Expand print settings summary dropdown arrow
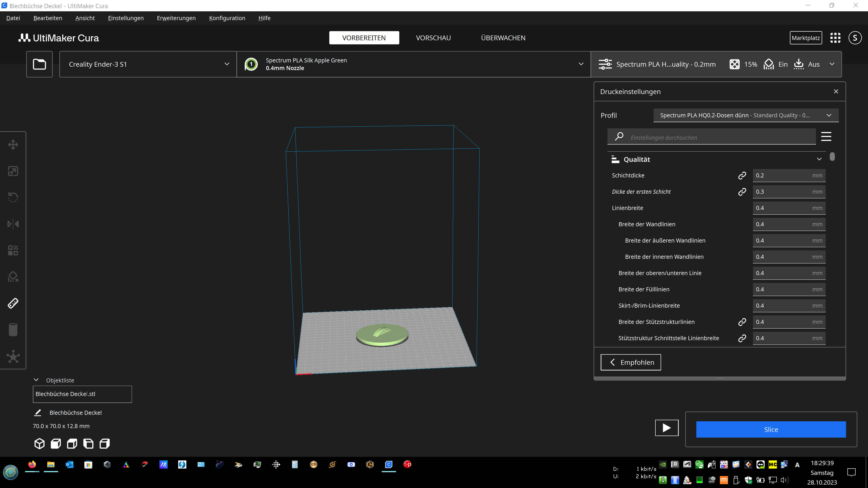The width and height of the screenshot is (868, 488). tap(832, 64)
